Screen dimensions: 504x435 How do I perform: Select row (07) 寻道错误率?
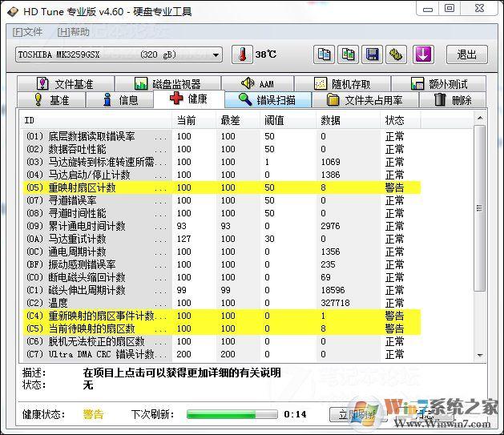[221, 200]
